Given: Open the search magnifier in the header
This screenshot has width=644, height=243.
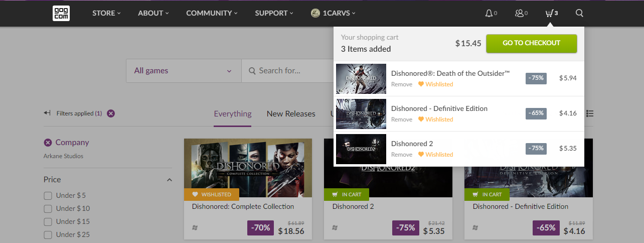Looking at the screenshot, I should [579, 13].
